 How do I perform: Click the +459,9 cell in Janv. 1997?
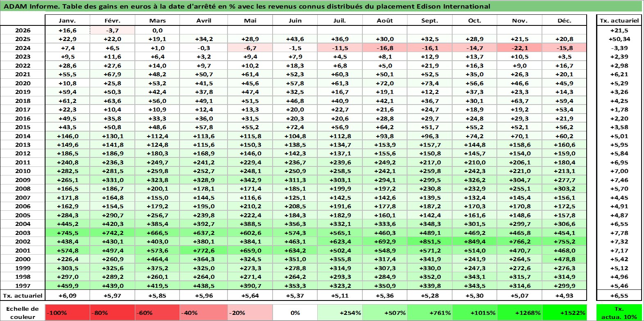click(x=68, y=286)
